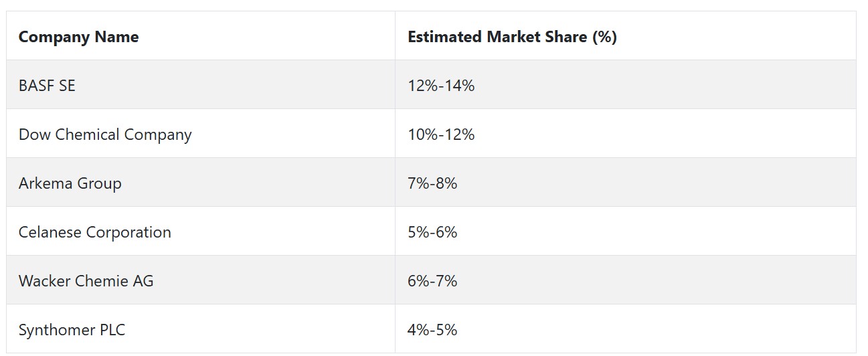
Task: Click the Arkema Group row name
Action: 70,183
